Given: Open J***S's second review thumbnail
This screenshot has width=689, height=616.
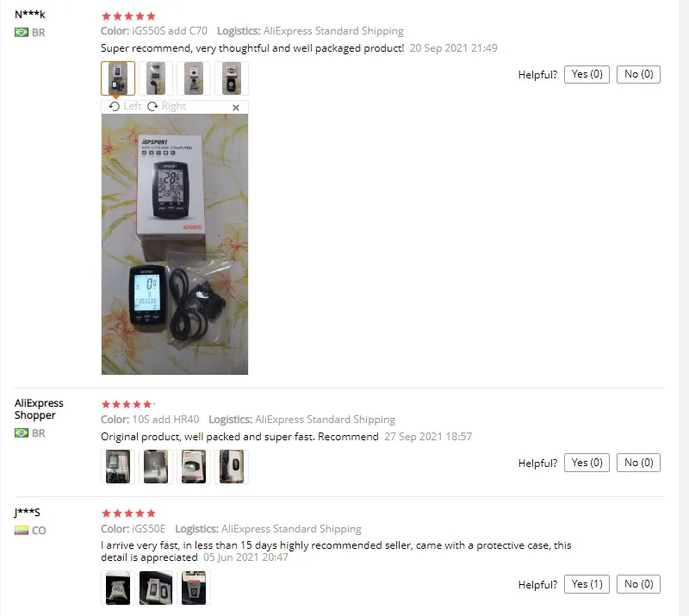Looking at the screenshot, I should pyautogui.click(x=156, y=588).
